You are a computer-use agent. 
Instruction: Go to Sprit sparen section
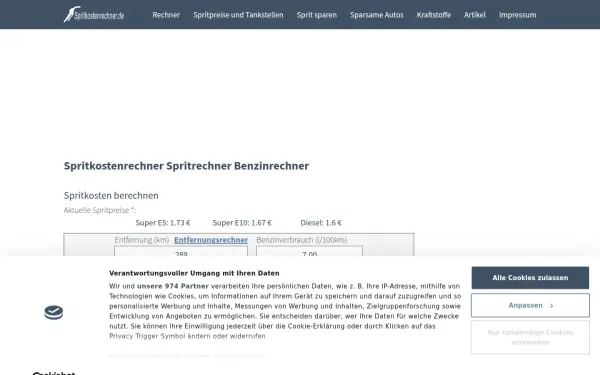coord(316,15)
